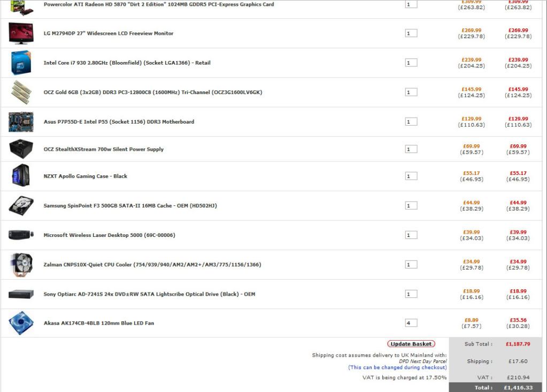This screenshot has width=547, height=392.
Task: Click the Shipping value £17.60
Action: pyautogui.click(x=518, y=362)
